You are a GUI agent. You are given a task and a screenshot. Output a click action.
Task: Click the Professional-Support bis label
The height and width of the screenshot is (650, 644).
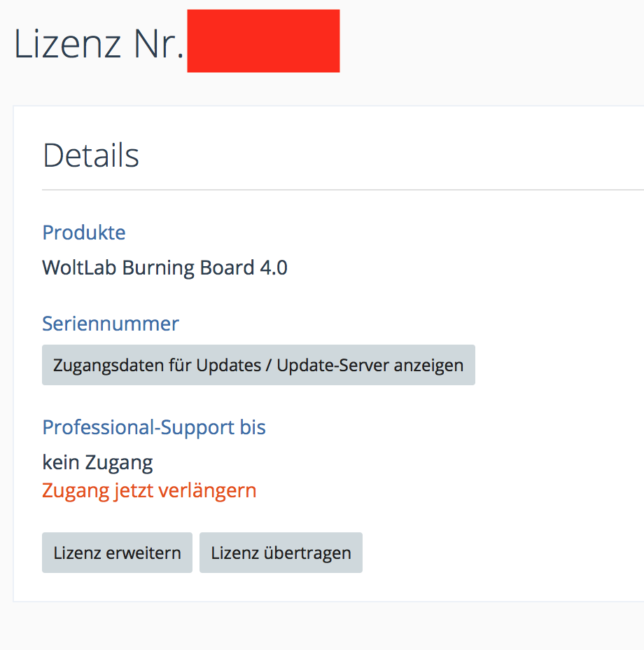point(154,427)
